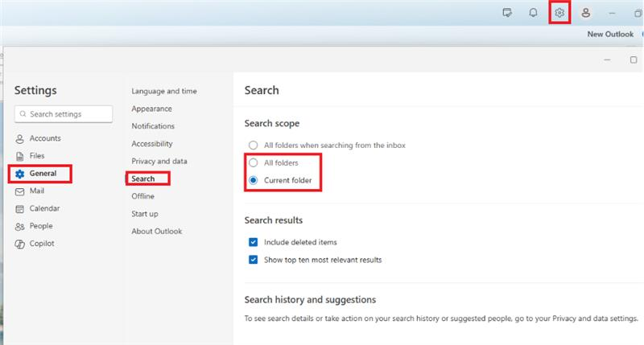Click the New Outlook label
The image size is (644, 345).
(610, 35)
